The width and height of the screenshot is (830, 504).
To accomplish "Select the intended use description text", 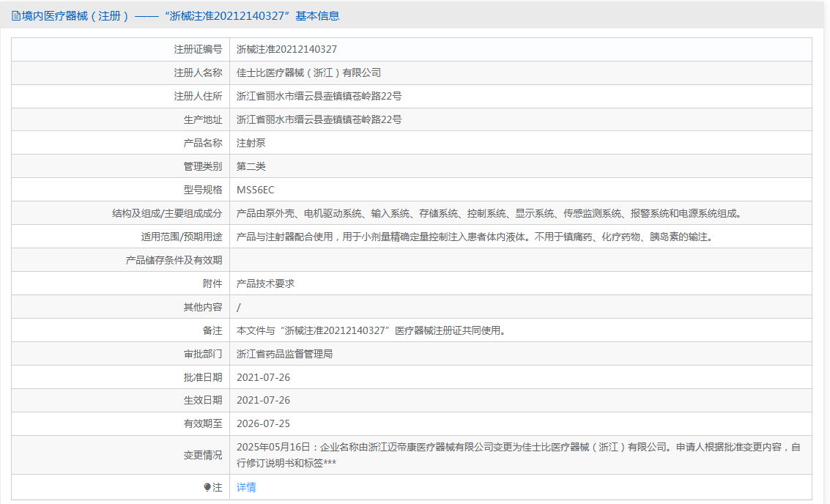I will (476, 237).
